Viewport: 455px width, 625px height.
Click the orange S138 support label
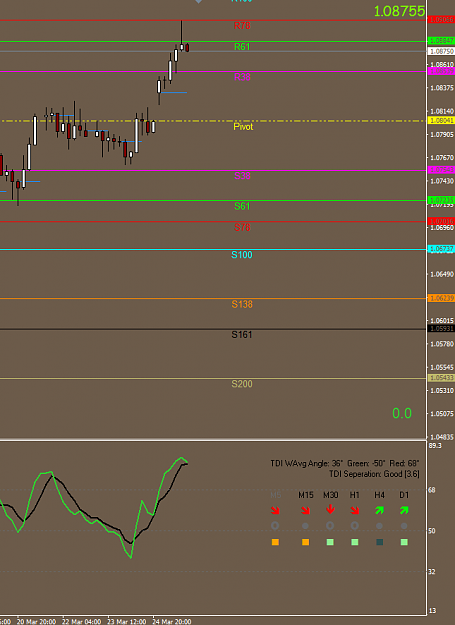pos(242,305)
